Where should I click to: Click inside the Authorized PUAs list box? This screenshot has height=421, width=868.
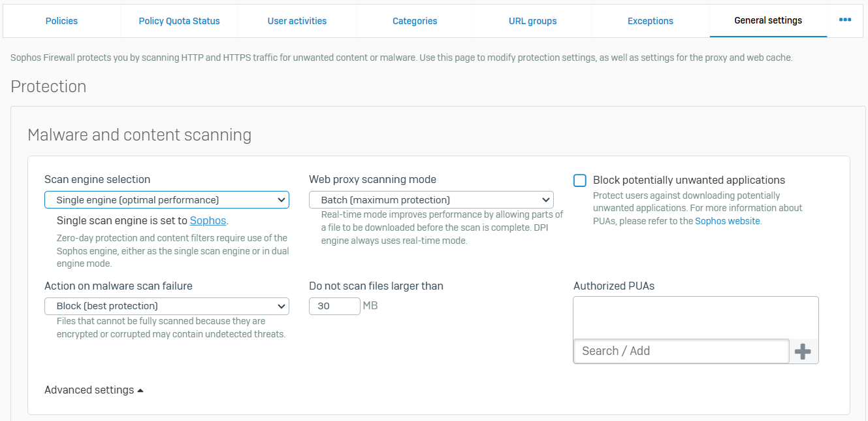tap(696, 318)
